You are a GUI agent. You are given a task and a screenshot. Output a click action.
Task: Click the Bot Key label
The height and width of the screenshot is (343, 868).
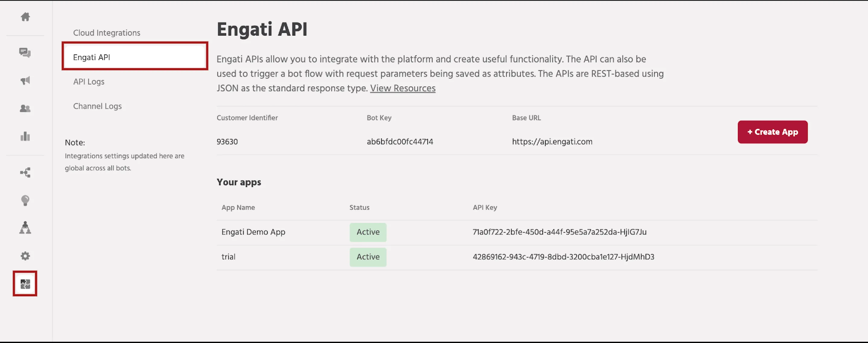(x=379, y=118)
